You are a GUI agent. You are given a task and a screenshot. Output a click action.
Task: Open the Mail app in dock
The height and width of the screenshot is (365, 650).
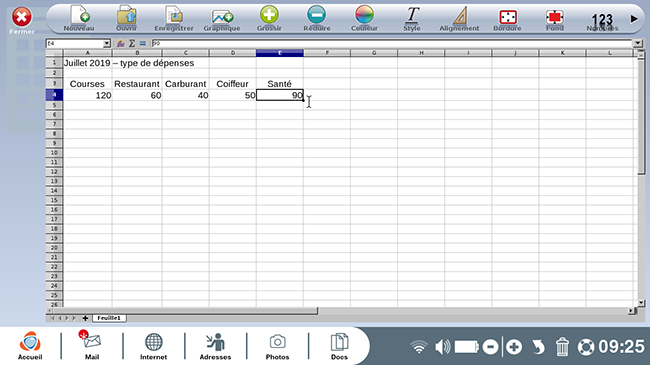(x=92, y=345)
